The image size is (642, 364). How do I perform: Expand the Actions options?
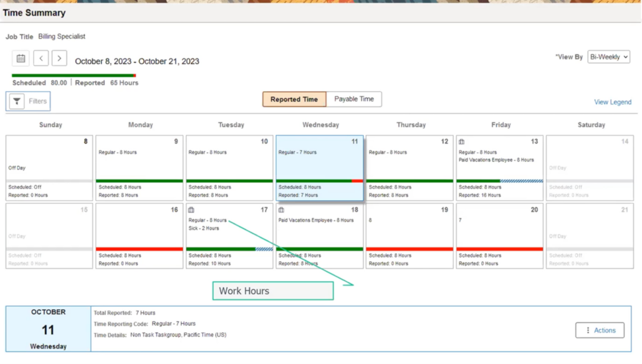pos(599,330)
